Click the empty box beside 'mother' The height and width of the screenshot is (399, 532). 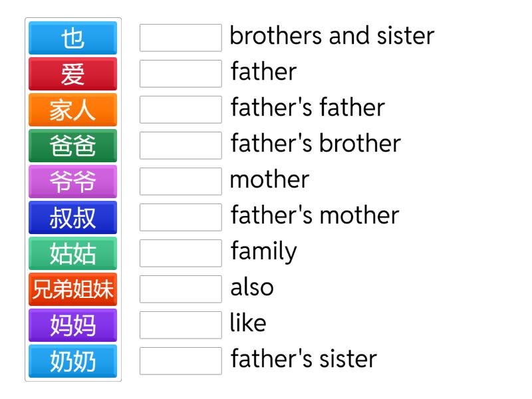point(180,182)
